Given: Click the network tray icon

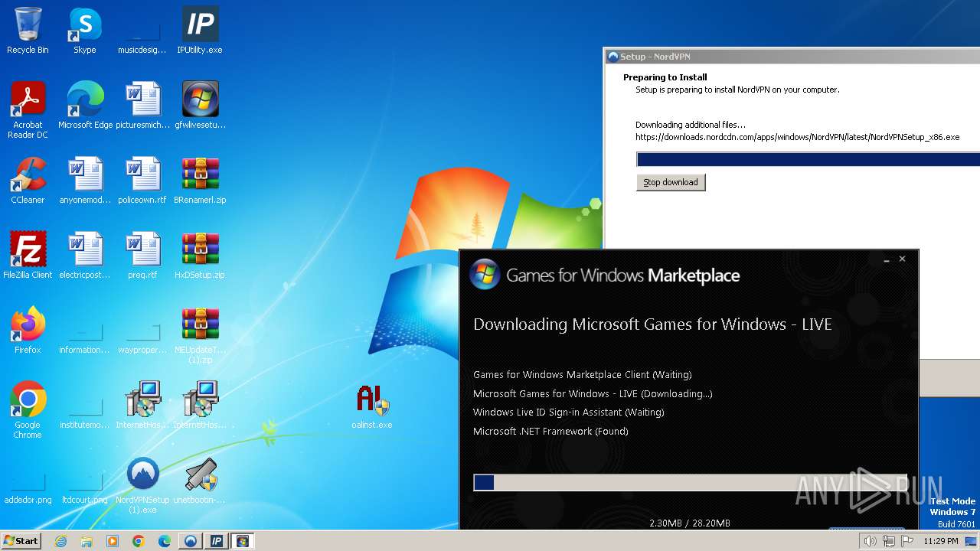Looking at the screenshot, I should (888, 541).
